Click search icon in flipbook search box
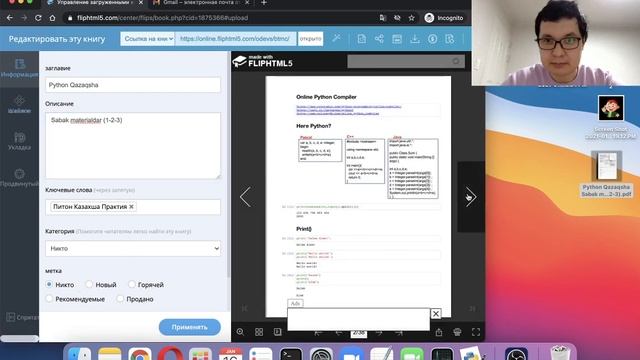The image size is (640, 360). pos(456,61)
